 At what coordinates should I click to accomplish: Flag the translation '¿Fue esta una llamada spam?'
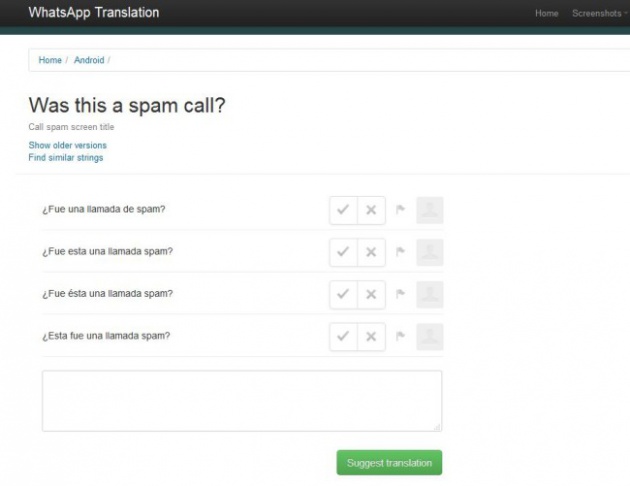pos(400,252)
